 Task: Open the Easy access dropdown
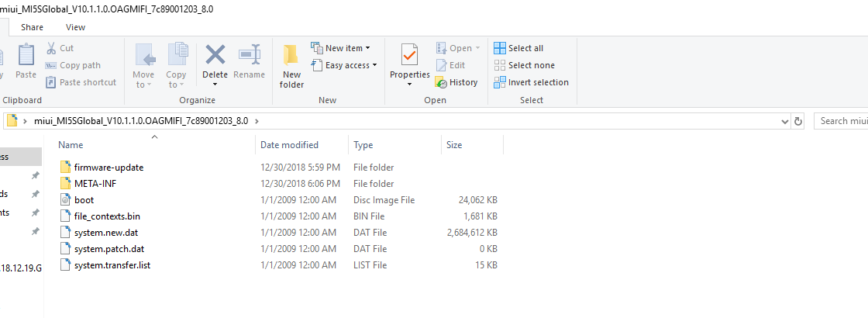344,65
